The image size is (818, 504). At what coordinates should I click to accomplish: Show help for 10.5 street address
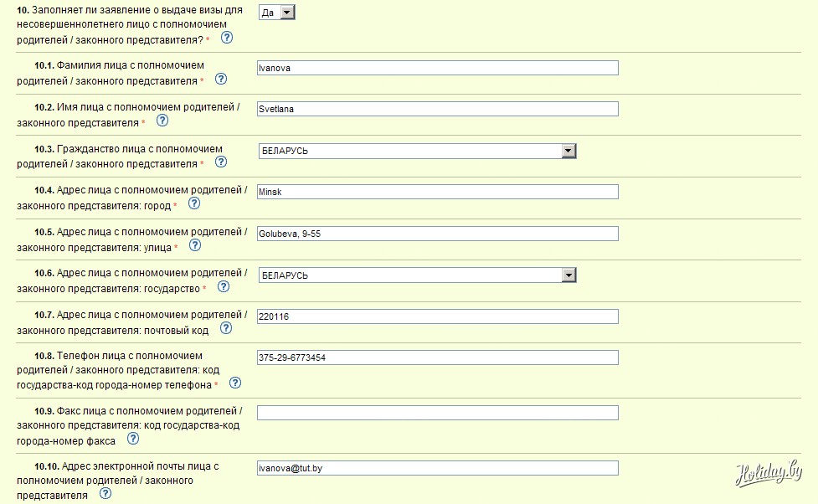pyautogui.click(x=195, y=245)
